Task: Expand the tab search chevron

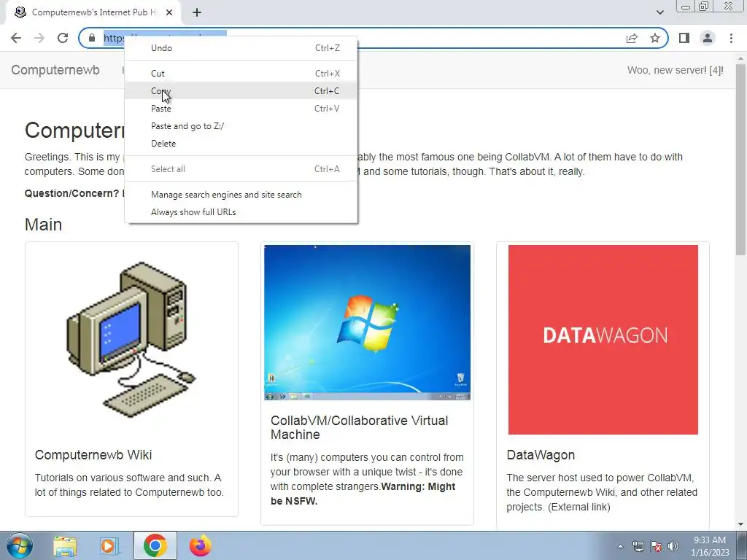Action: [x=659, y=12]
